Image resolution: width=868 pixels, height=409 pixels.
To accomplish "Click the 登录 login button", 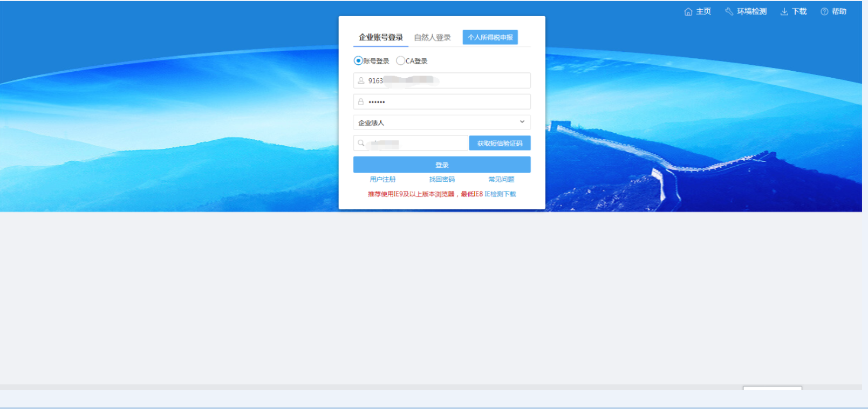I will pos(442,165).
